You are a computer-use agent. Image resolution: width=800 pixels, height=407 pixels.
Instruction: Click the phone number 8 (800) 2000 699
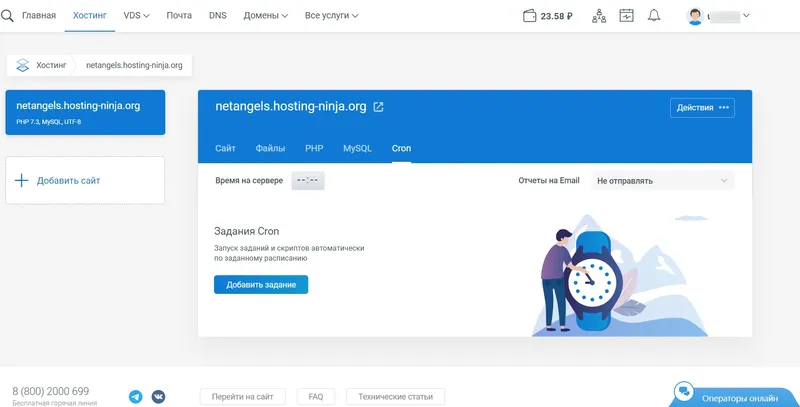[x=51, y=391]
